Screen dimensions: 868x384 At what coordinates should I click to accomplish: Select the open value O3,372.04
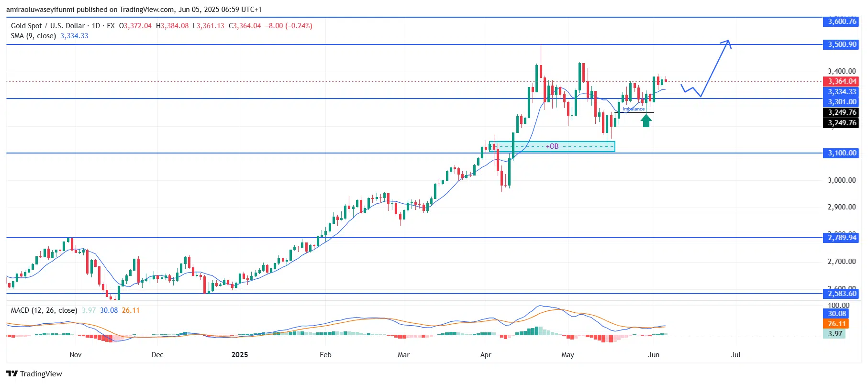tap(135, 26)
